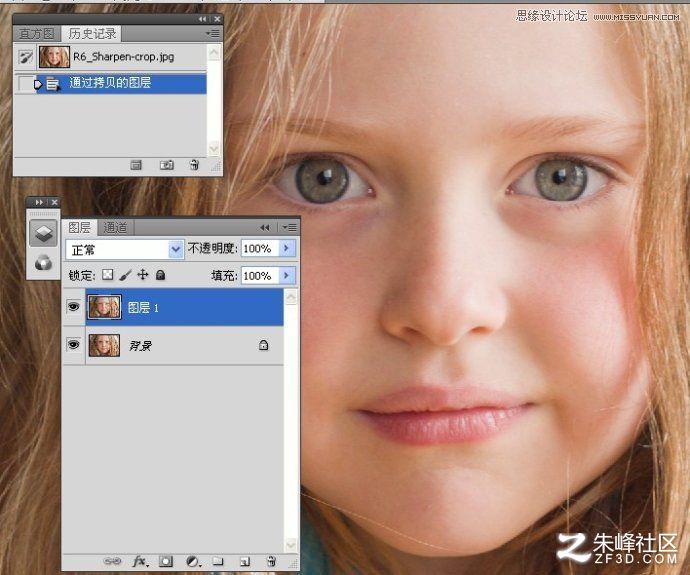Hide 图层 1 with its eye icon

(x=73, y=307)
